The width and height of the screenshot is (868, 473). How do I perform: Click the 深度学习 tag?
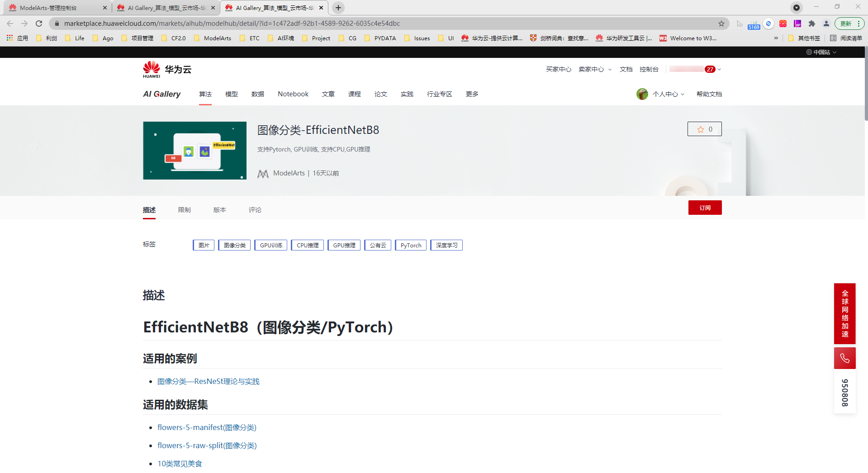click(x=446, y=245)
